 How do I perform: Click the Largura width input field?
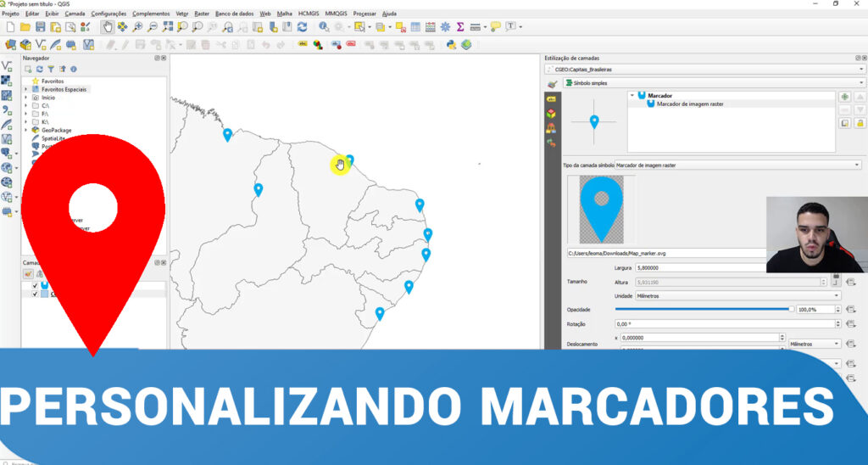tap(695, 267)
